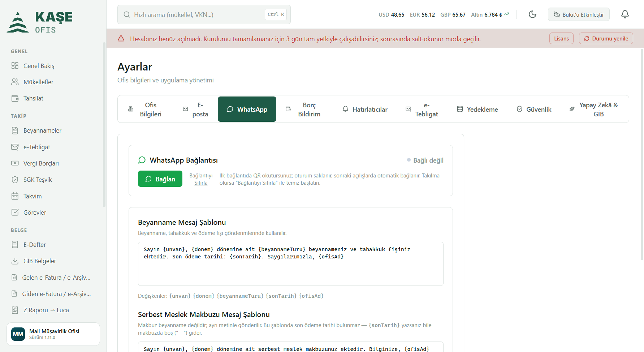Viewport: 644px width, 352px height.
Task: Click into Beyanname Mesaj Şablonu textarea
Action: 291,264
